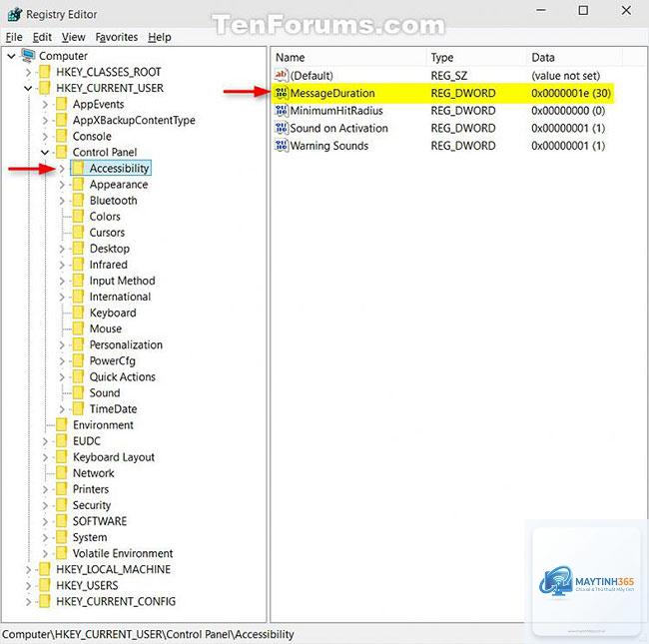Click the Environment folder icon
This screenshot has height=644, width=649.
61,425
